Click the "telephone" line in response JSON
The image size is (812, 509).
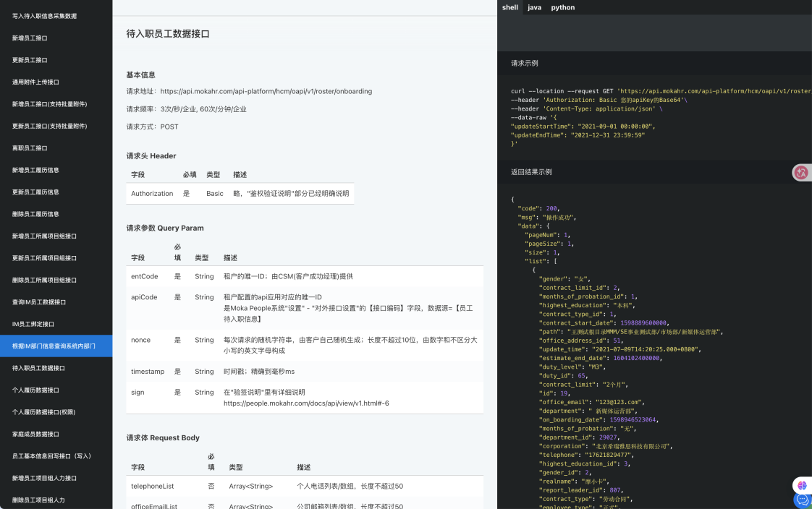[x=586, y=455]
